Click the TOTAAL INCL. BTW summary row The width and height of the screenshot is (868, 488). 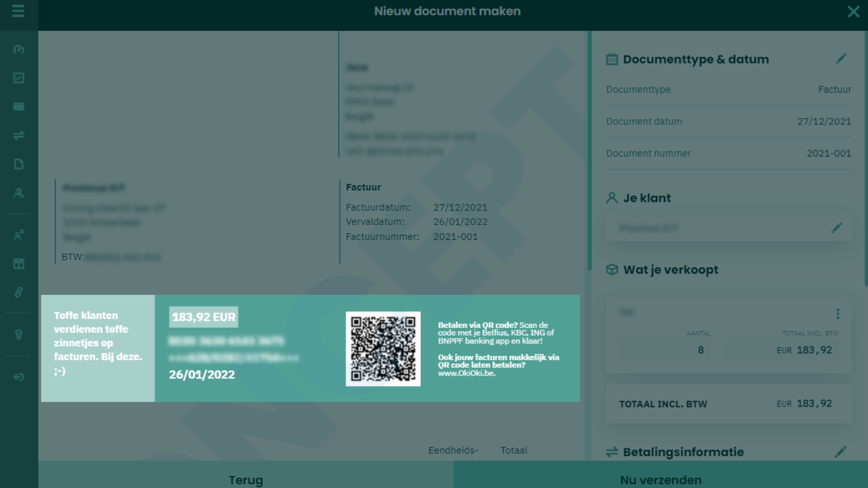pyautogui.click(x=729, y=404)
